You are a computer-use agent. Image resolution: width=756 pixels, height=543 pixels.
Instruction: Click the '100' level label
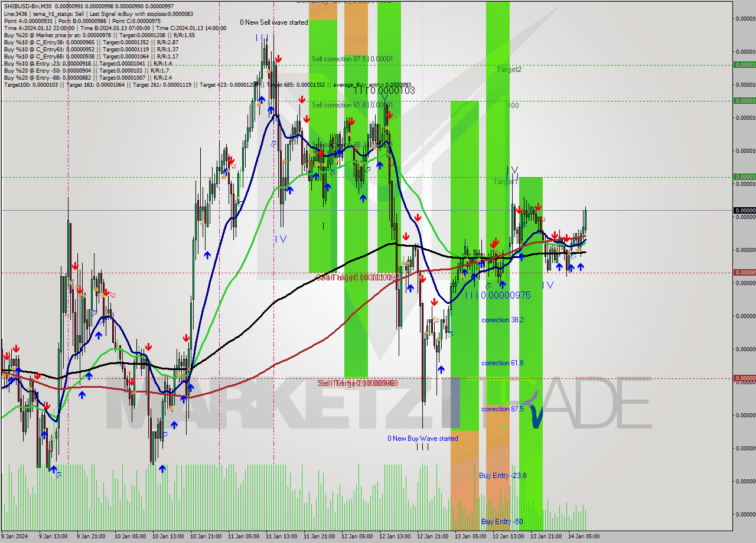[x=513, y=105]
